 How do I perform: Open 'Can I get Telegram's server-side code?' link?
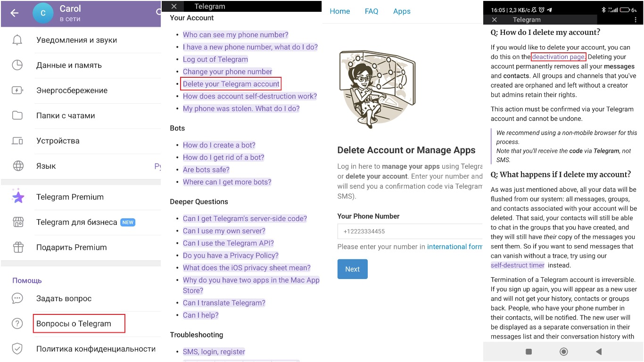[x=245, y=219]
